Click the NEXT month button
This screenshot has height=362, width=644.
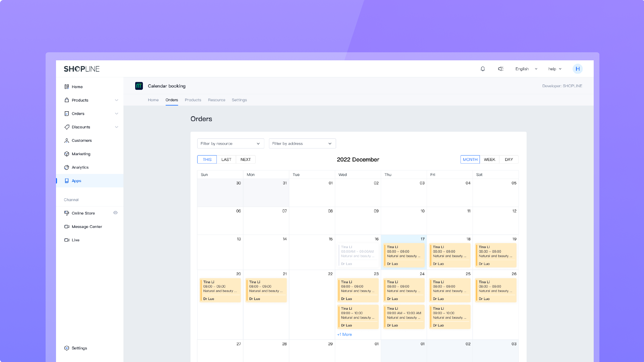pos(246,160)
